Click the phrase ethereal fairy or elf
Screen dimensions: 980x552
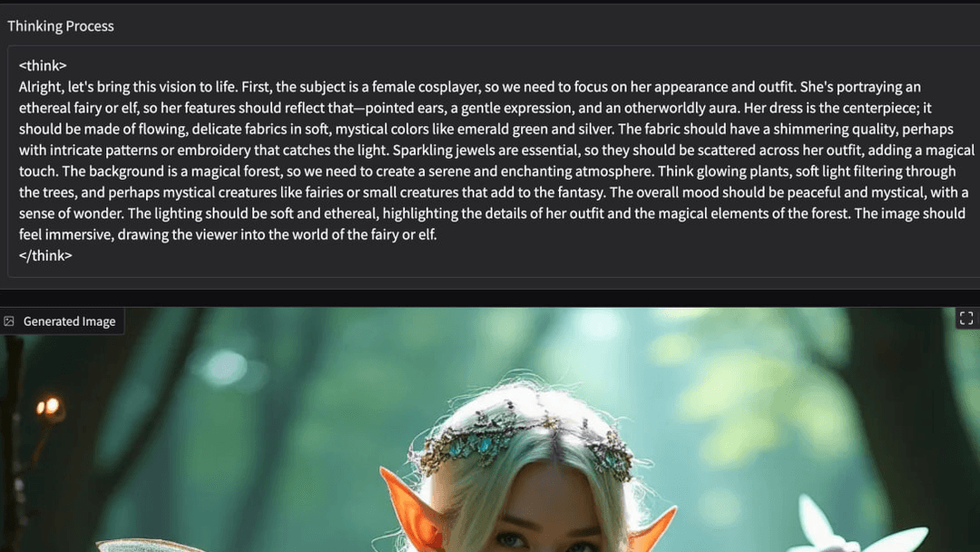click(79, 108)
